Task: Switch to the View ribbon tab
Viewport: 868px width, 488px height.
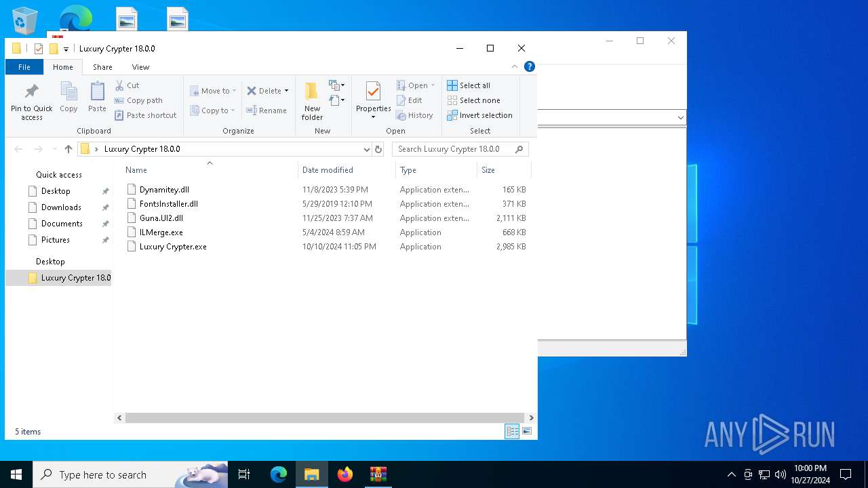Action: tap(140, 67)
